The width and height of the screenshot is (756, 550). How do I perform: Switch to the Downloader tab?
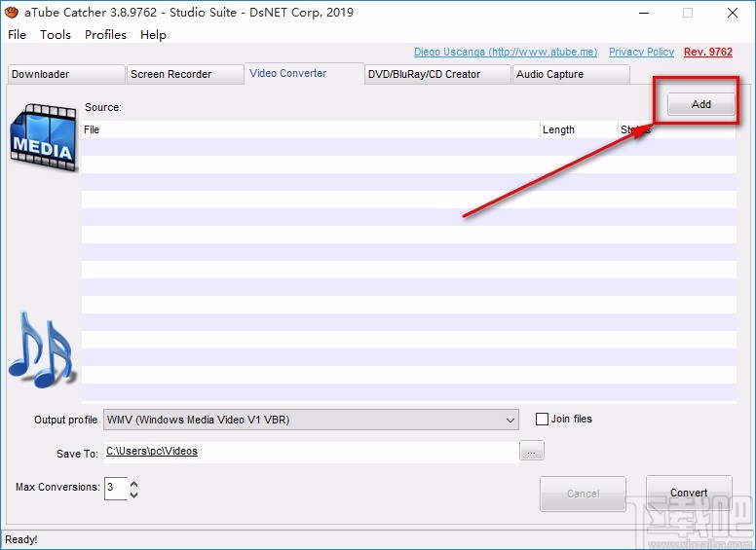[x=66, y=74]
